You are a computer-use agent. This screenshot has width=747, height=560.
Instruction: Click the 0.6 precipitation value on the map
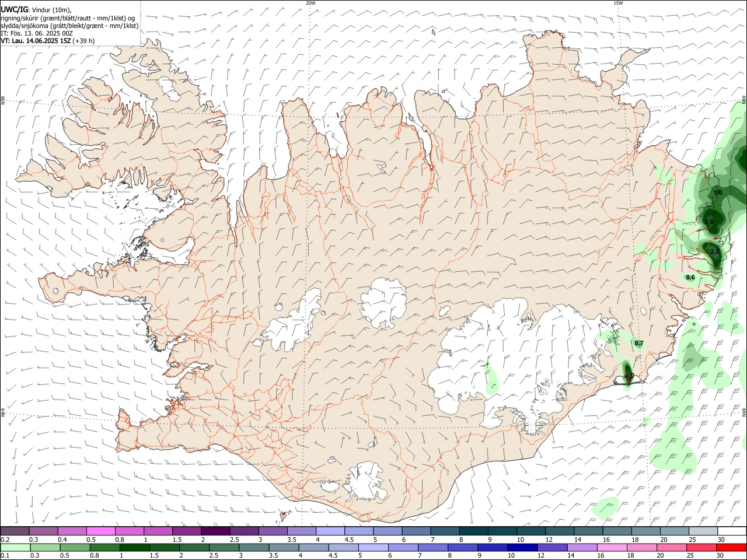[x=690, y=277]
